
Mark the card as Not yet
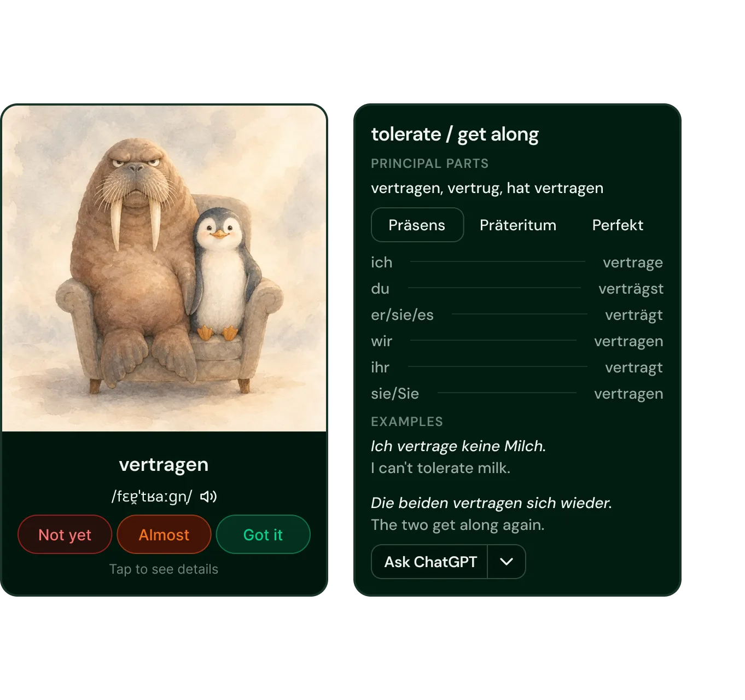(x=65, y=534)
